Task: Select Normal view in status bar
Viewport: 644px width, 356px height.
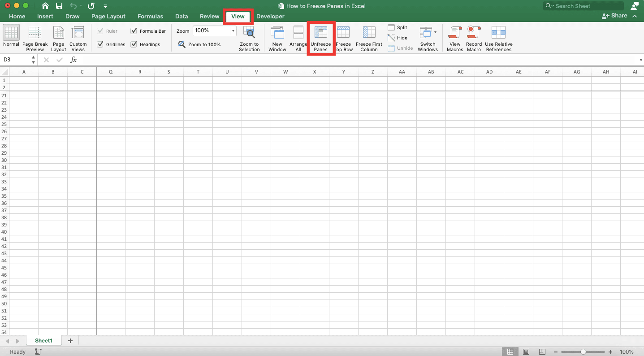Action: click(x=510, y=352)
